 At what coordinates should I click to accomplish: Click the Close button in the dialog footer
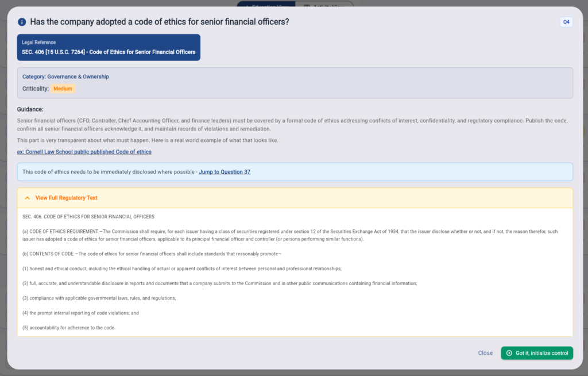485,353
